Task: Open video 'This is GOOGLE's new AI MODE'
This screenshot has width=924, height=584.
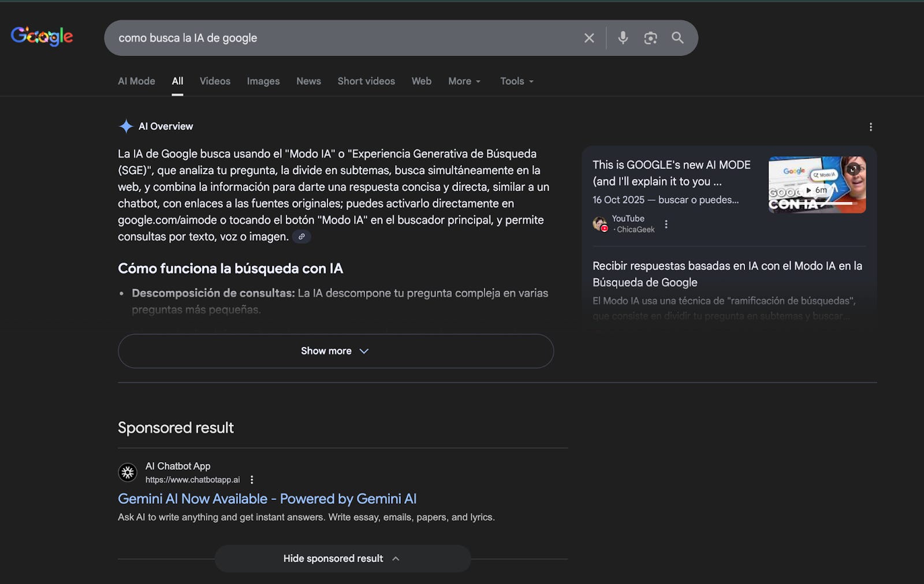Action: 672,173
